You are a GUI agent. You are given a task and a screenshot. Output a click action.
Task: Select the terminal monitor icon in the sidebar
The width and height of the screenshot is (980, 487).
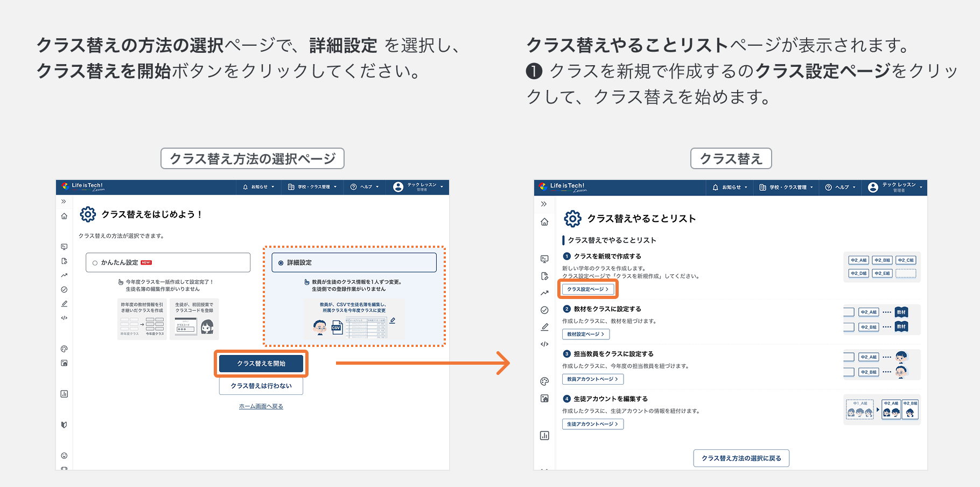click(x=64, y=247)
